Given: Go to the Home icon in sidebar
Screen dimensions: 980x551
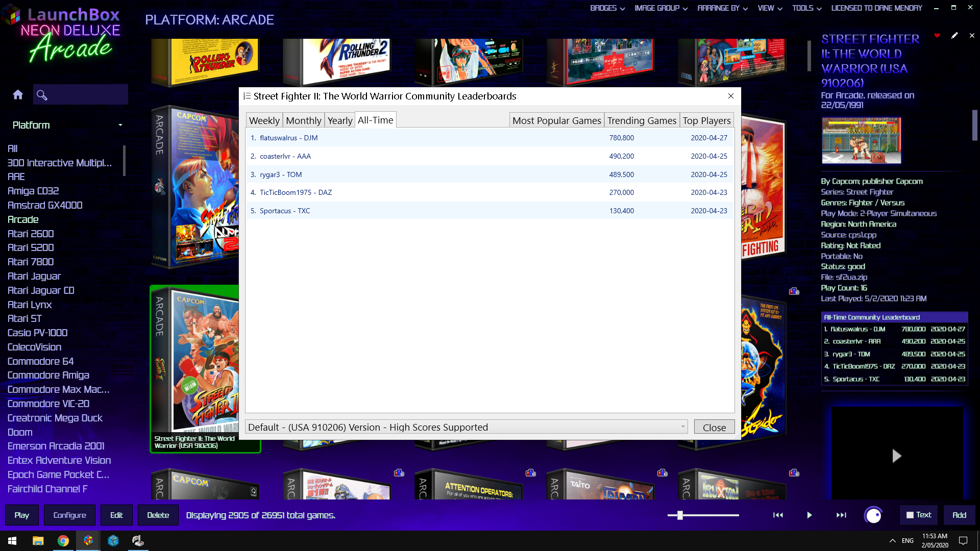Looking at the screenshot, I should (18, 94).
